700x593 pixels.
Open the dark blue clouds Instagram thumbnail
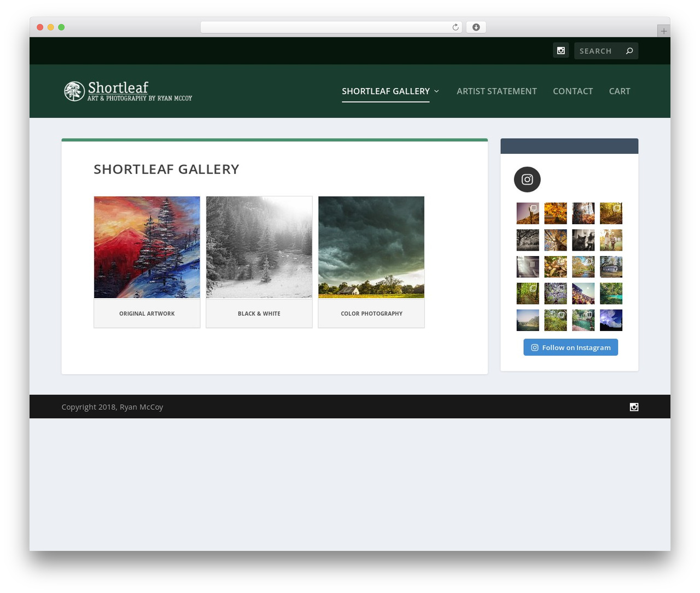pos(611,321)
